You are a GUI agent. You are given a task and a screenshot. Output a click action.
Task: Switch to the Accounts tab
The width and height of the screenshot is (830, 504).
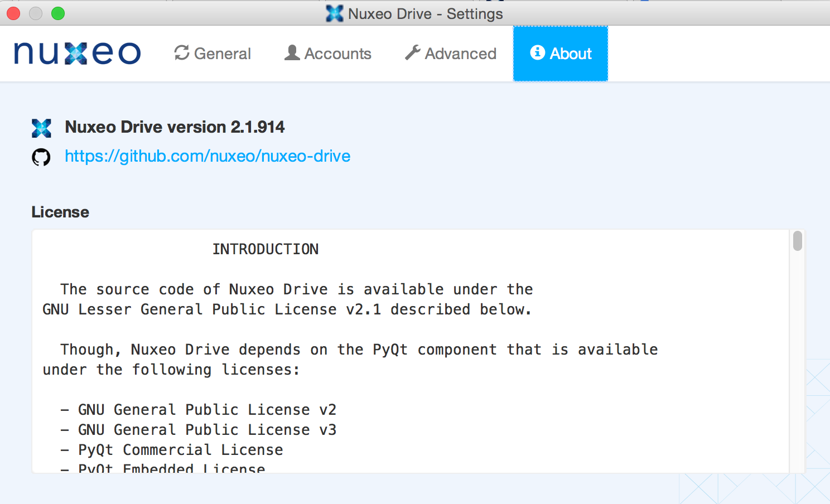[x=328, y=54]
